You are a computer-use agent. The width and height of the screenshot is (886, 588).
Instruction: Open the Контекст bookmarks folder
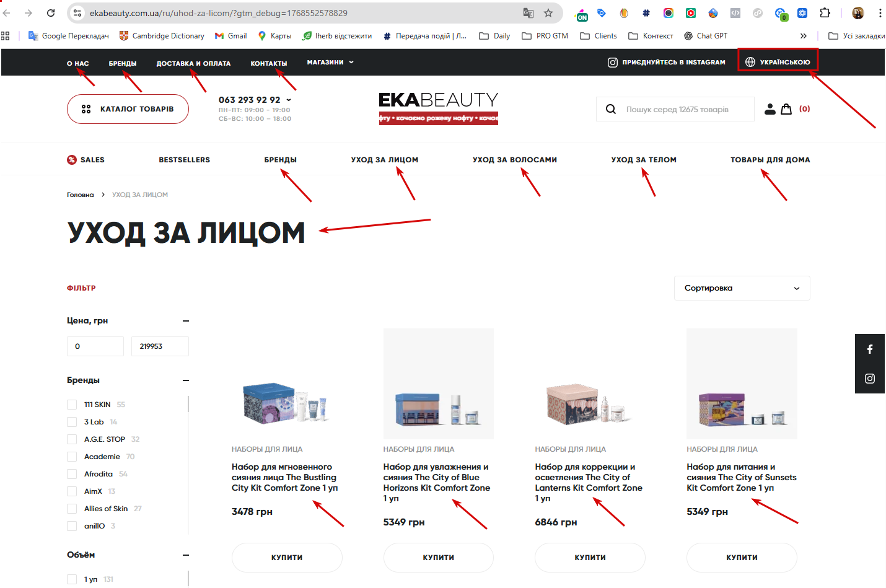click(651, 36)
